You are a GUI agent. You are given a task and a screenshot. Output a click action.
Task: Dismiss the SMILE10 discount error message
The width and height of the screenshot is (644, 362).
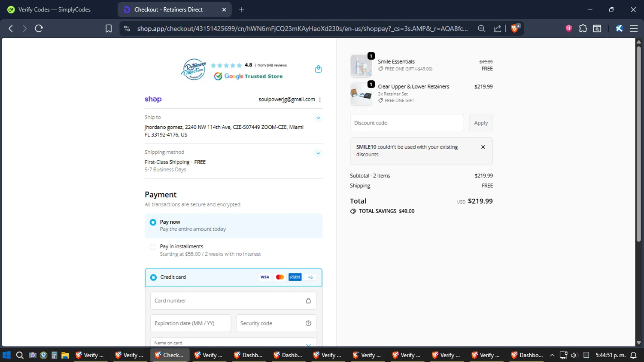point(483,147)
